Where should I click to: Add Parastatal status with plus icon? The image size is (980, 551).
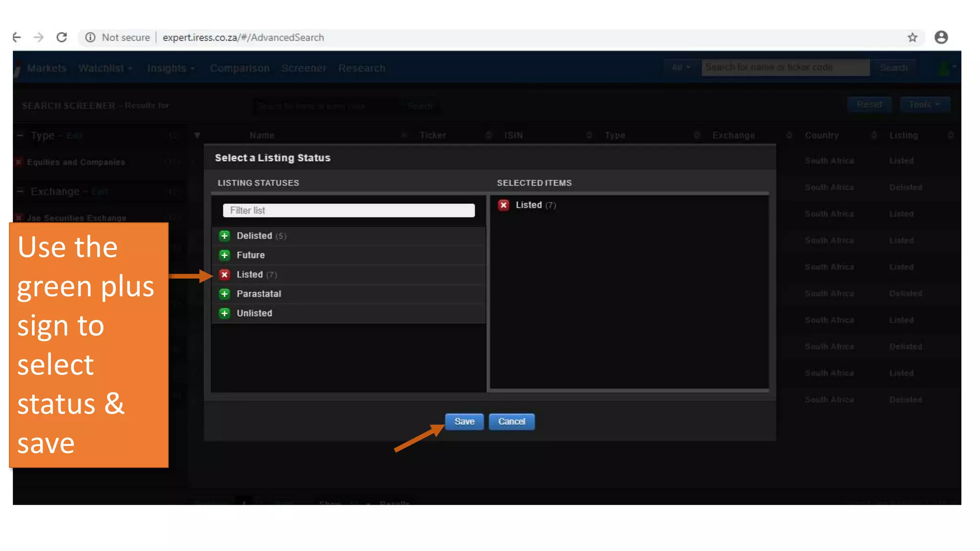224,294
